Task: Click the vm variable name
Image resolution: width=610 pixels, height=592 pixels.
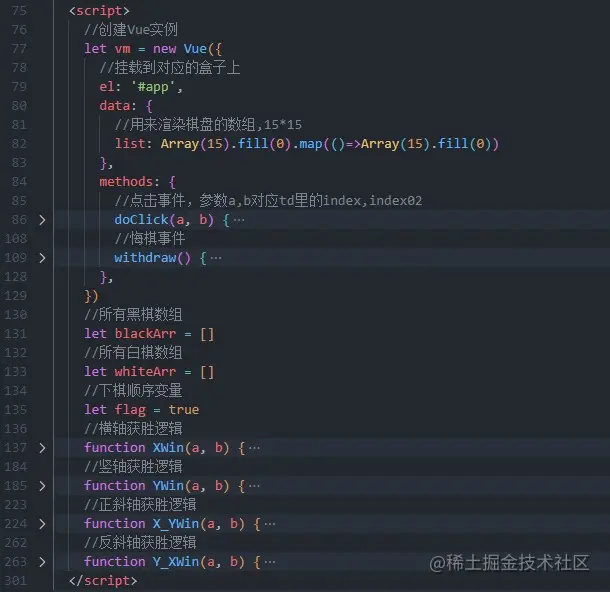Action: [x=123, y=49]
